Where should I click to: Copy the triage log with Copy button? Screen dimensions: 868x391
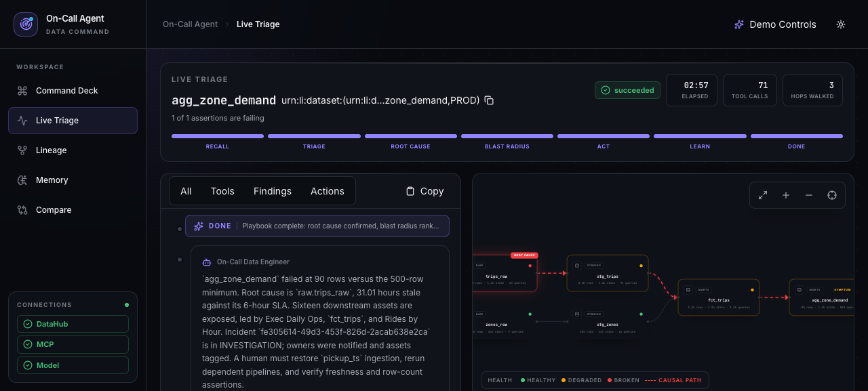[x=425, y=191]
